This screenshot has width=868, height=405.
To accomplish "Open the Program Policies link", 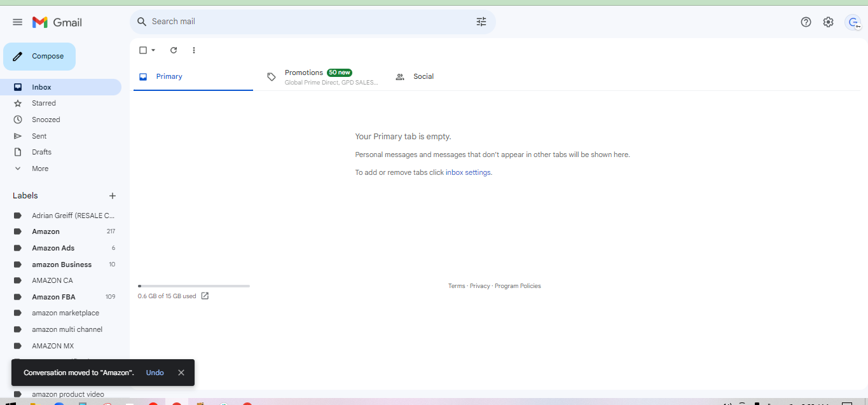I will click(x=518, y=286).
